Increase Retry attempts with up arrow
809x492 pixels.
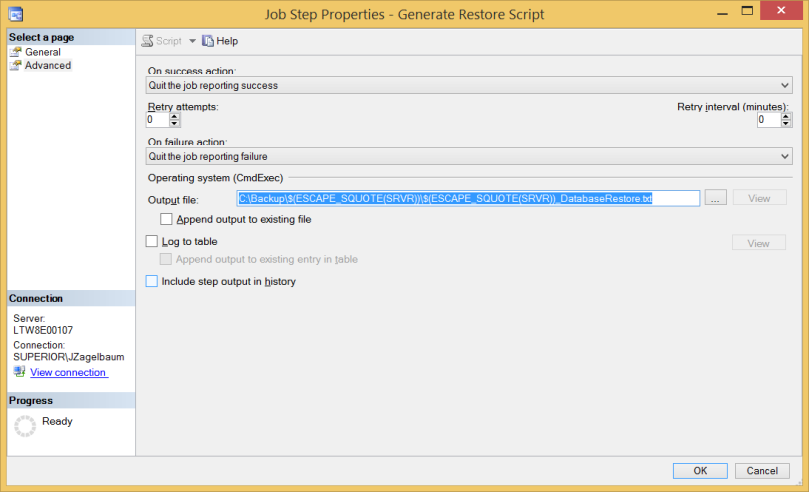pos(174,117)
